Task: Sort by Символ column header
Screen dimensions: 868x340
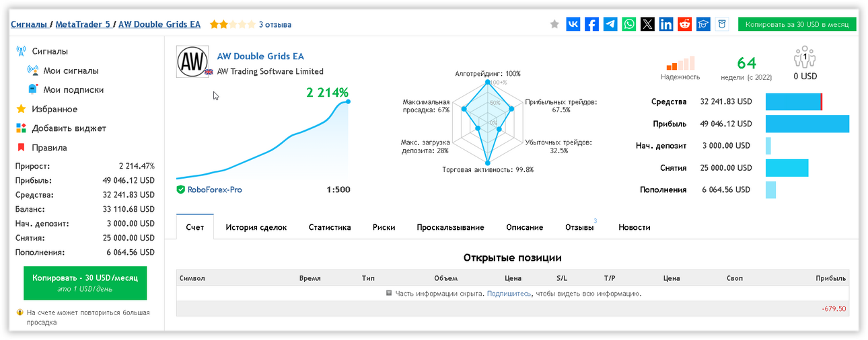Action: [x=192, y=278]
